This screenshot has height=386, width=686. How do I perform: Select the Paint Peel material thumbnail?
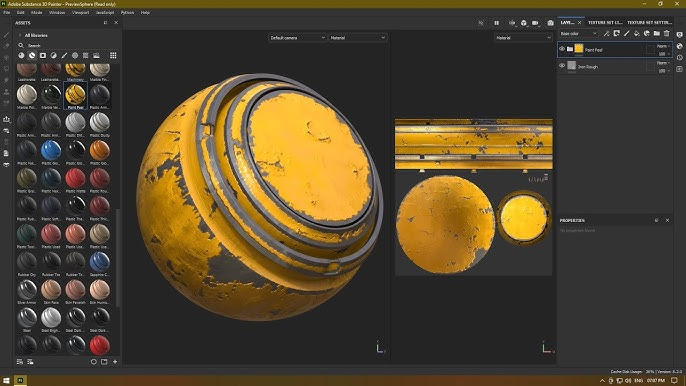click(x=75, y=94)
